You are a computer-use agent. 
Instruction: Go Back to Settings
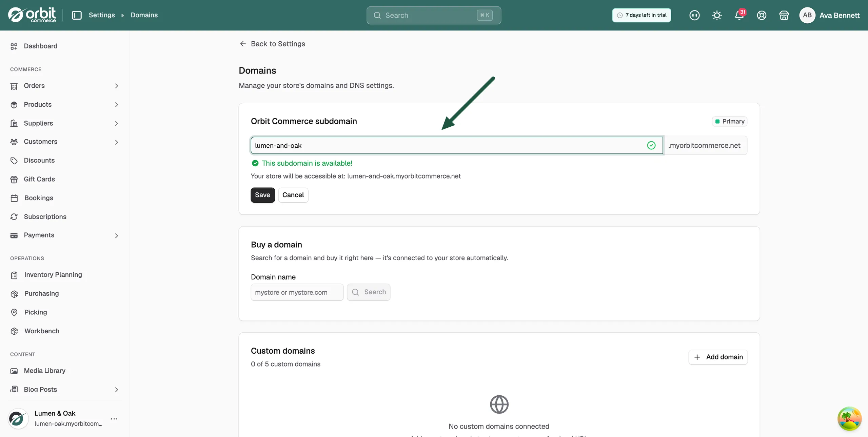pos(272,44)
